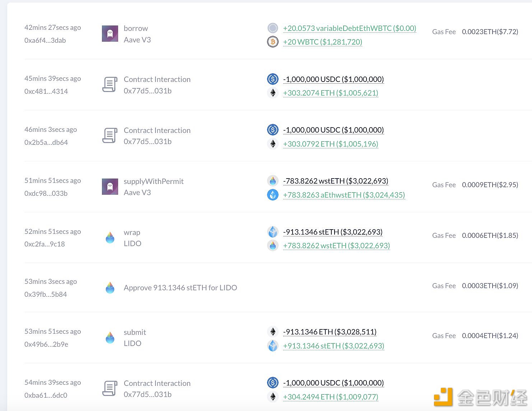Open the +783.8263 aEthwstETH link

tap(344, 195)
